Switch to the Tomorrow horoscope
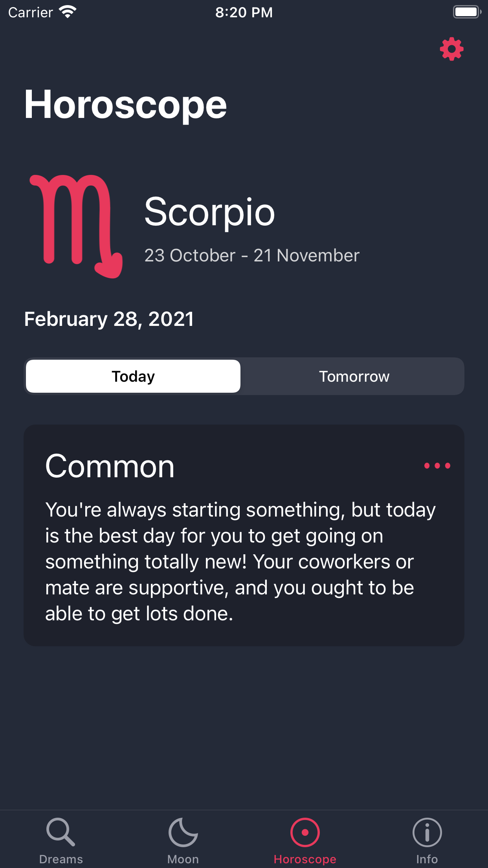488x868 pixels. [354, 376]
